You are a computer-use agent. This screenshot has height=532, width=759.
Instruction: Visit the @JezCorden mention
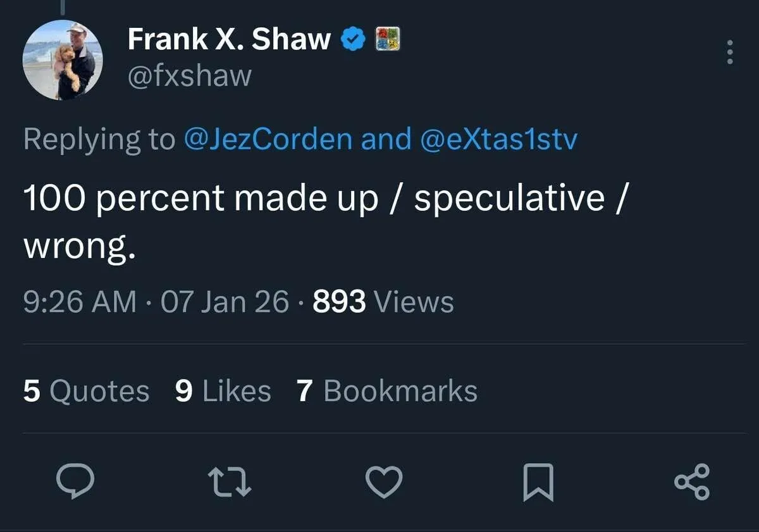click(x=268, y=139)
